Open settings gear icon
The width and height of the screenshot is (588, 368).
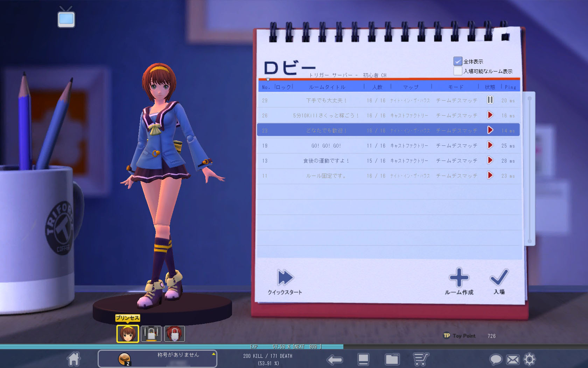530,359
